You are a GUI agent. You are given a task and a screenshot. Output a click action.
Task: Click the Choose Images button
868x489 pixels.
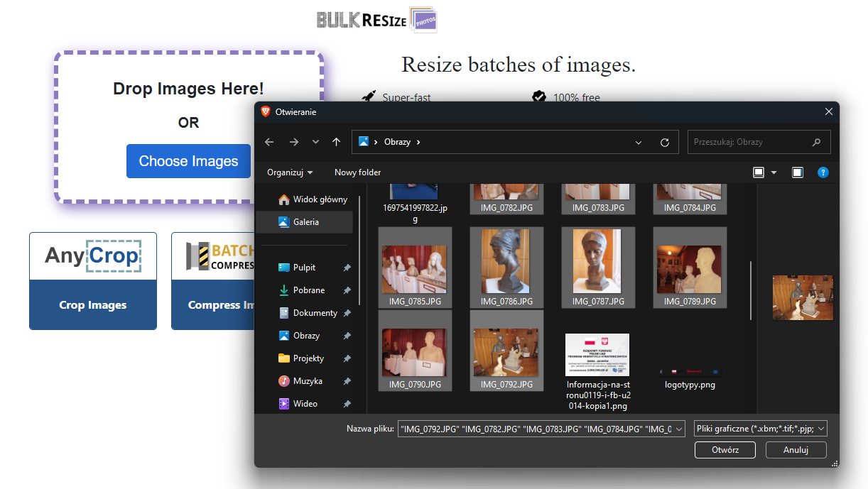[188, 161]
